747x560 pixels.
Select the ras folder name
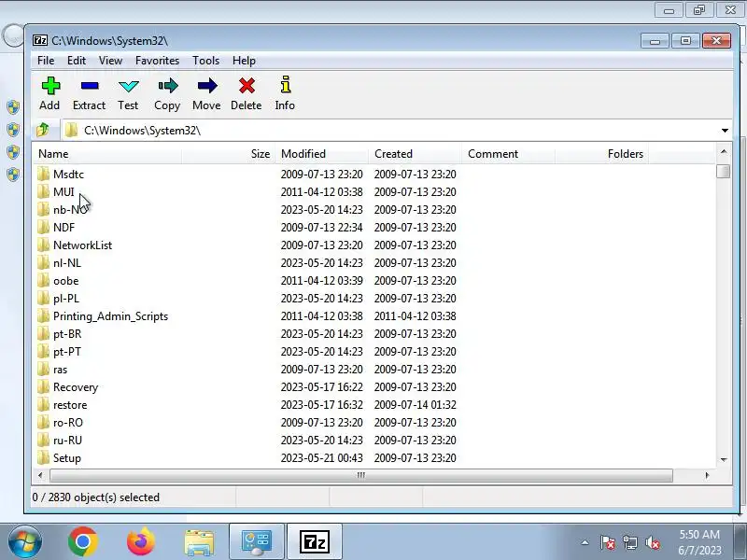coord(60,370)
